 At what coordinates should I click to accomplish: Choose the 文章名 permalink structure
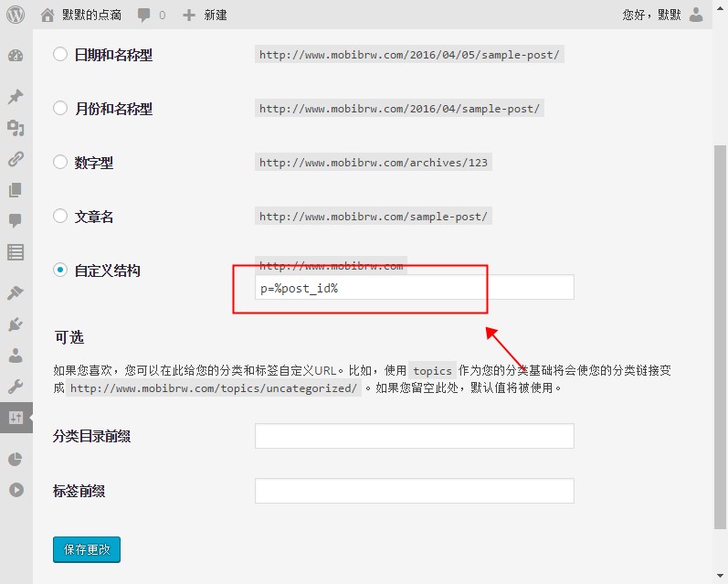point(60,217)
